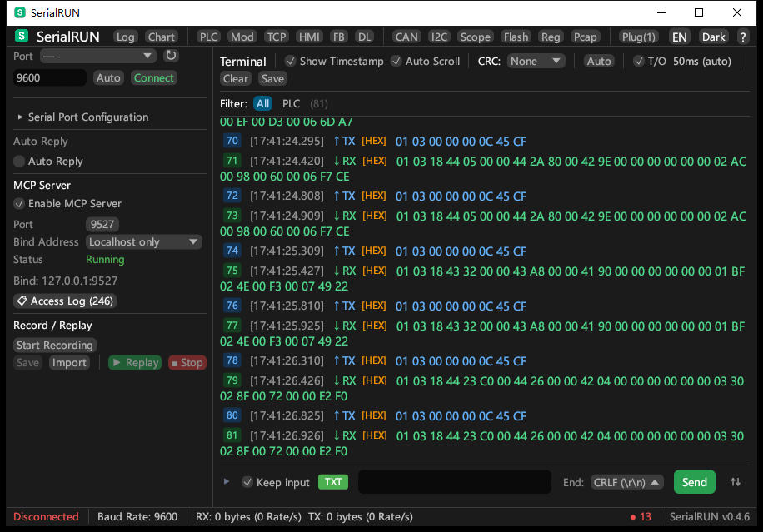Image resolution: width=763 pixels, height=532 pixels.
Task: Click the Connect button
Action: 154,77
